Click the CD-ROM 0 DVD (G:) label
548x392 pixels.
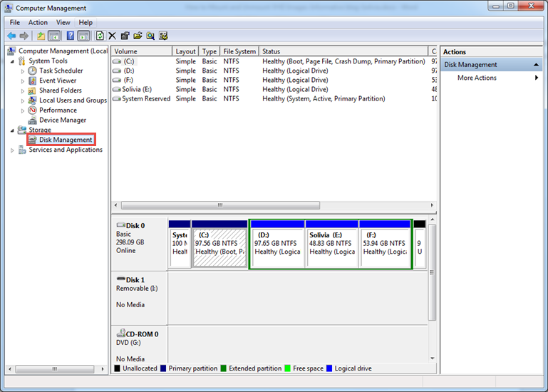point(139,344)
